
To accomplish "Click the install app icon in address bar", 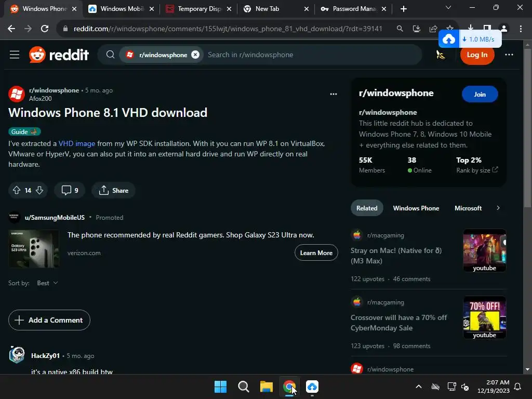I will pyautogui.click(x=416, y=29).
